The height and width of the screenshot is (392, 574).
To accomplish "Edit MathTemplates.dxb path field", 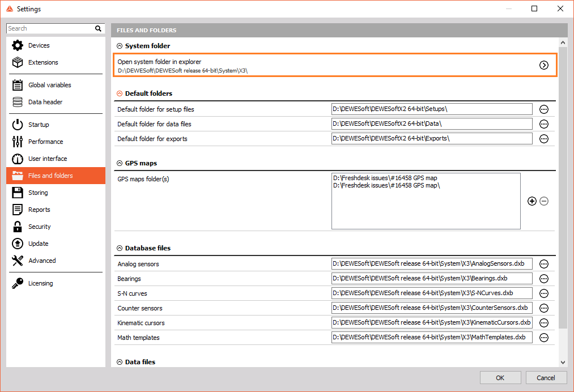I will 432,337.
